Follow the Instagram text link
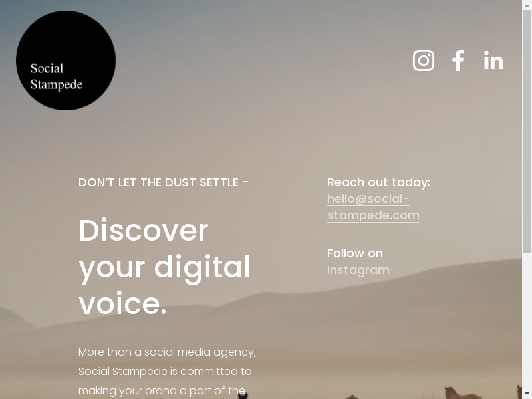The height and width of the screenshot is (399, 532). (x=358, y=270)
